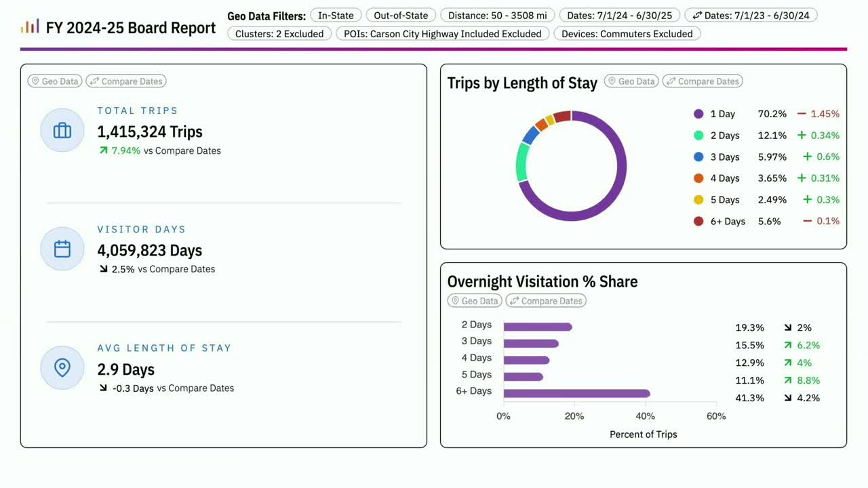Screen dimensions: 868x488
Task: Click Geo Data tag in Total Trips panel
Action: click(55, 81)
